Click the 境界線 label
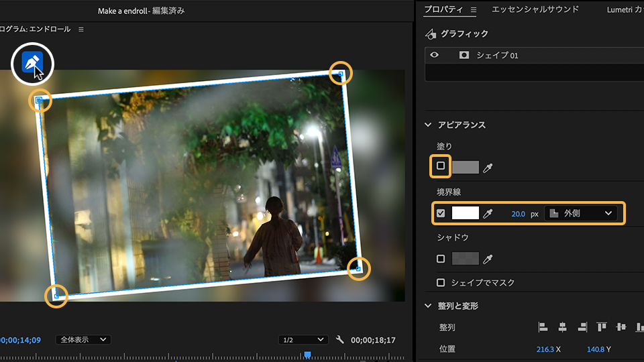The width and height of the screenshot is (644, 362). [449, 192]
